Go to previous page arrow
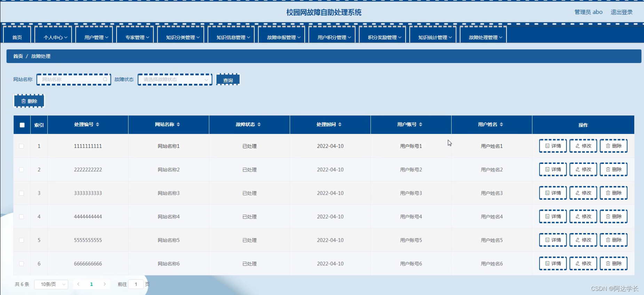The width and height of the screenshot is (644, 295). pos(78,284)
